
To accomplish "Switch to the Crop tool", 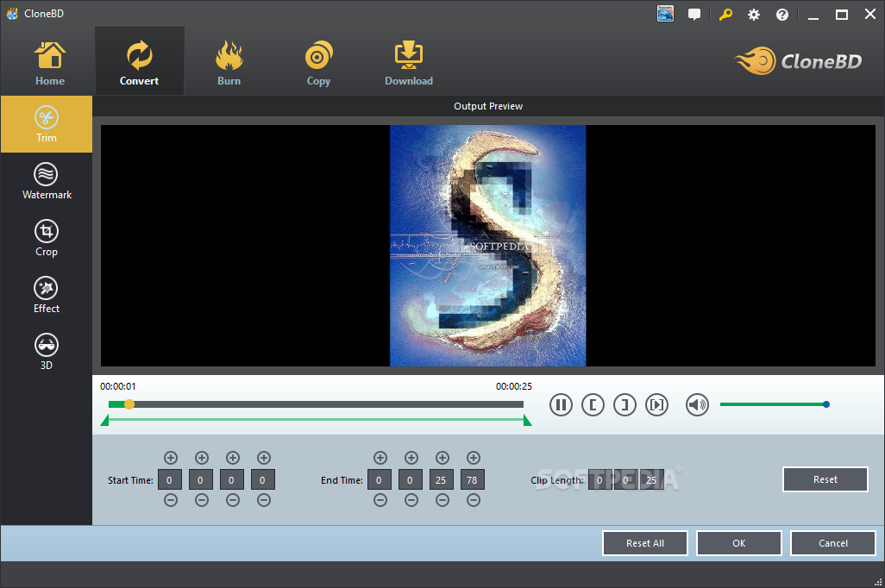I will tap(47, 238).
